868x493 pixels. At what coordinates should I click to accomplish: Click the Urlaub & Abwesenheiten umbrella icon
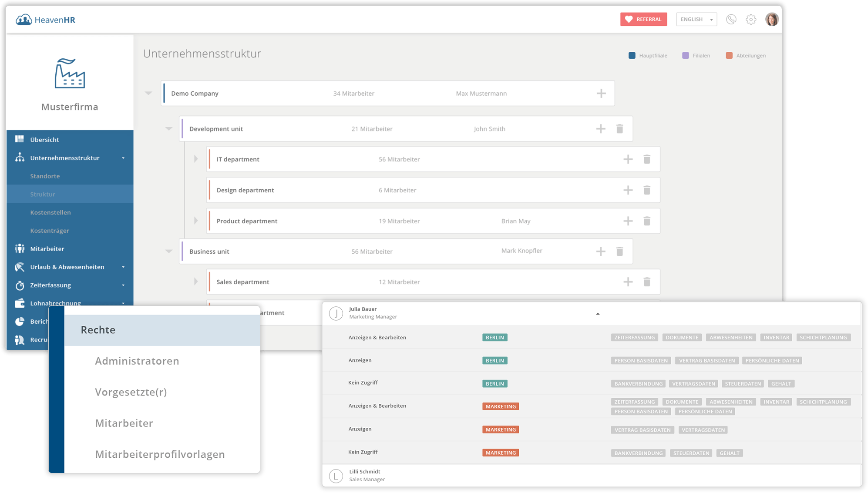tap(20, 267)
